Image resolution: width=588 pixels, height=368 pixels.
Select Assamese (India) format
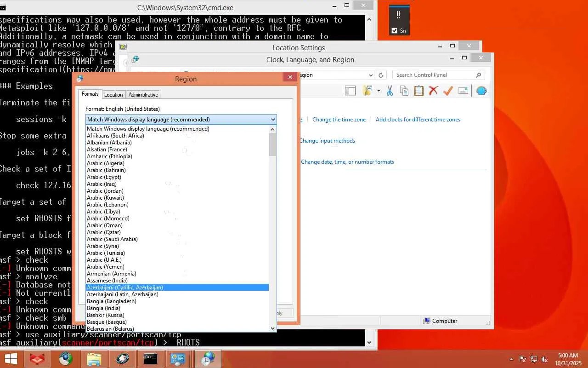(x=177, y=281)
